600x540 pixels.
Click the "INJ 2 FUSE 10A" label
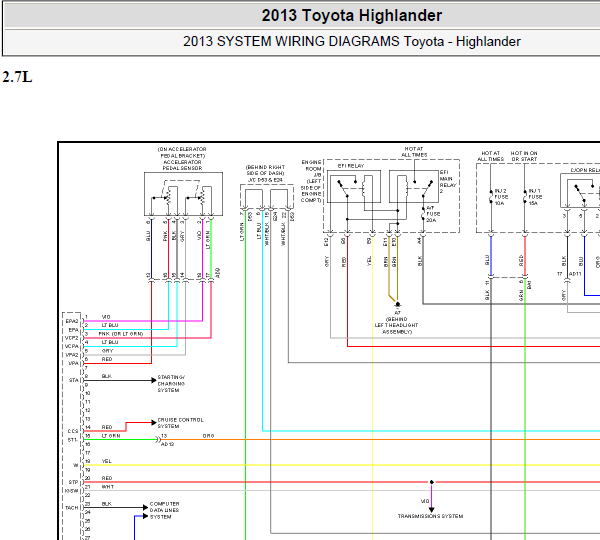click(x=501, y=197)
